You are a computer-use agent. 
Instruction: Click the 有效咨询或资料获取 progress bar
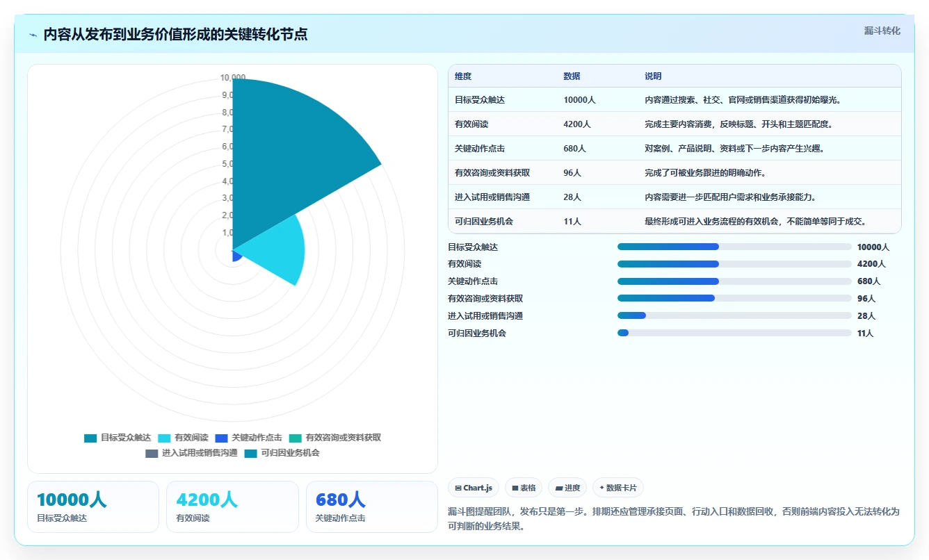pos(734,298)
